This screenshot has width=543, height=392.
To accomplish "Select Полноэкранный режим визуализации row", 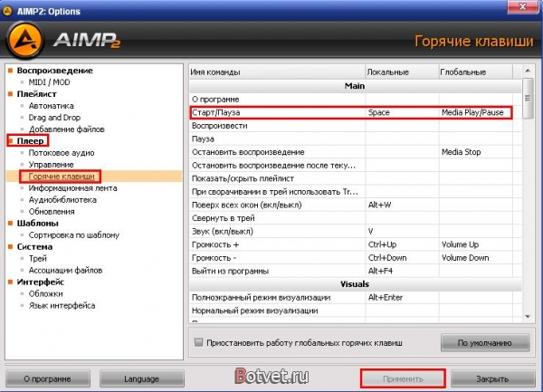I will pyautogui.click(x=356, y=297).
